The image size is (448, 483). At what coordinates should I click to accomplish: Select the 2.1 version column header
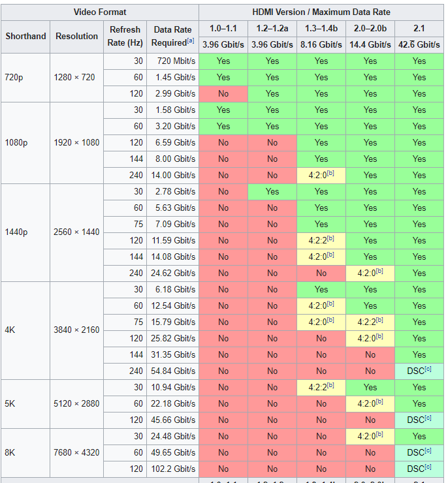(419, 29)
